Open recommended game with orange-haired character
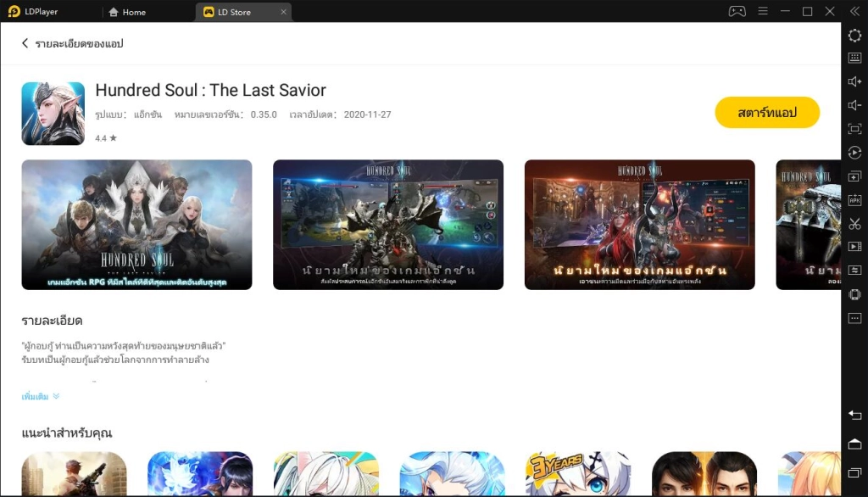 point(810,474)
